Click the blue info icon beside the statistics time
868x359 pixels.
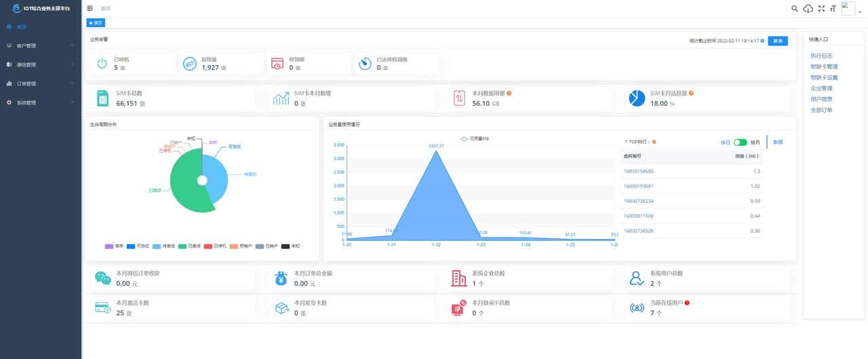tap(762, 41)
